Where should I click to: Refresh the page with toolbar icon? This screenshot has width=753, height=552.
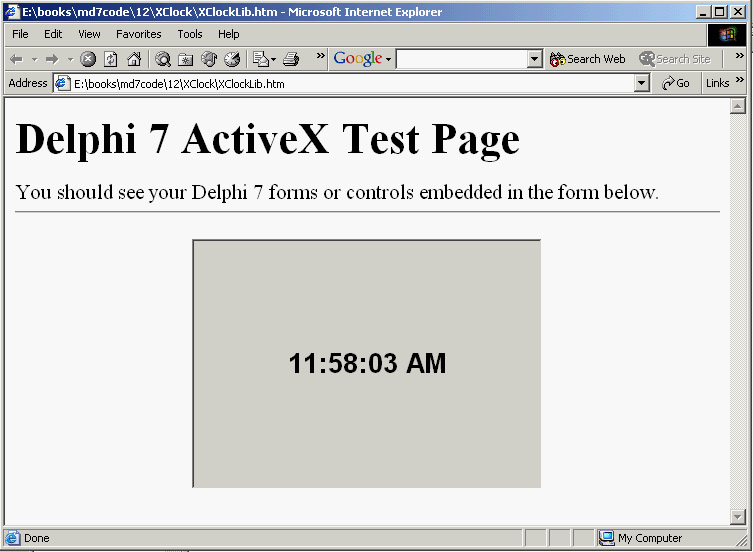111,59
